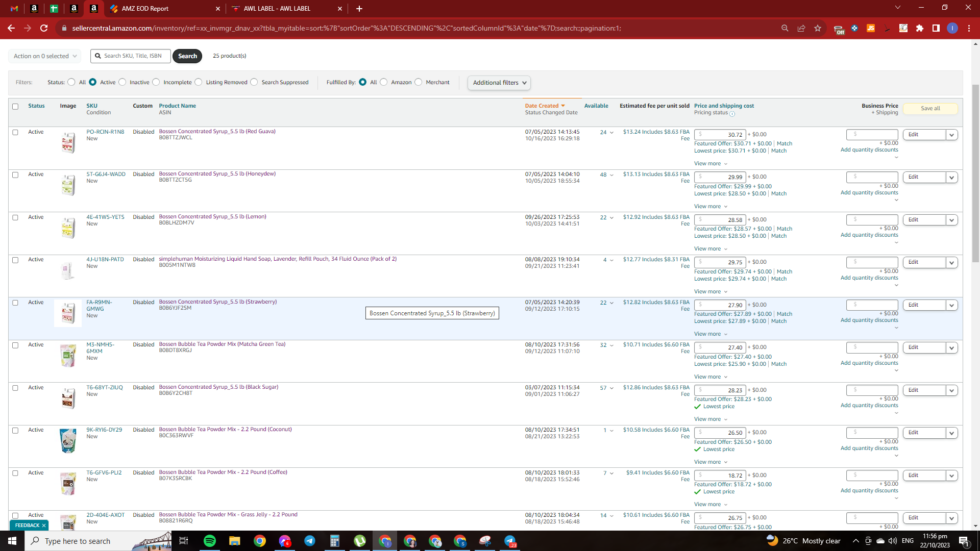Switch to AMZ EOD Report tab
Viewport: 980px width, 551px height.
tap(164, 9)
